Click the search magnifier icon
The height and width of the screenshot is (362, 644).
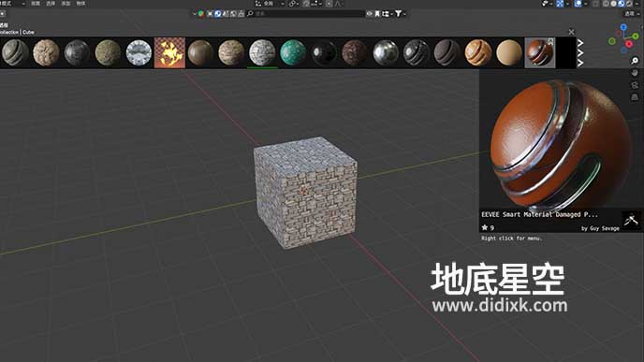250,13
